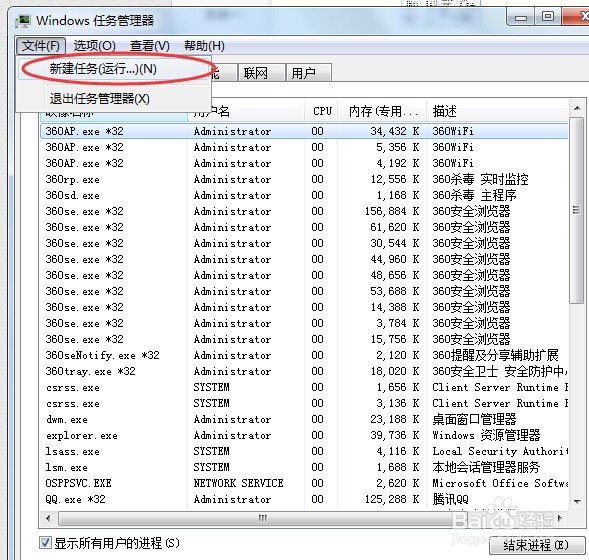Image resolution: width=589 pixels, height=560 pixels.
Task: Select the explorer.exe process row
Action: [x=304, y=435]
